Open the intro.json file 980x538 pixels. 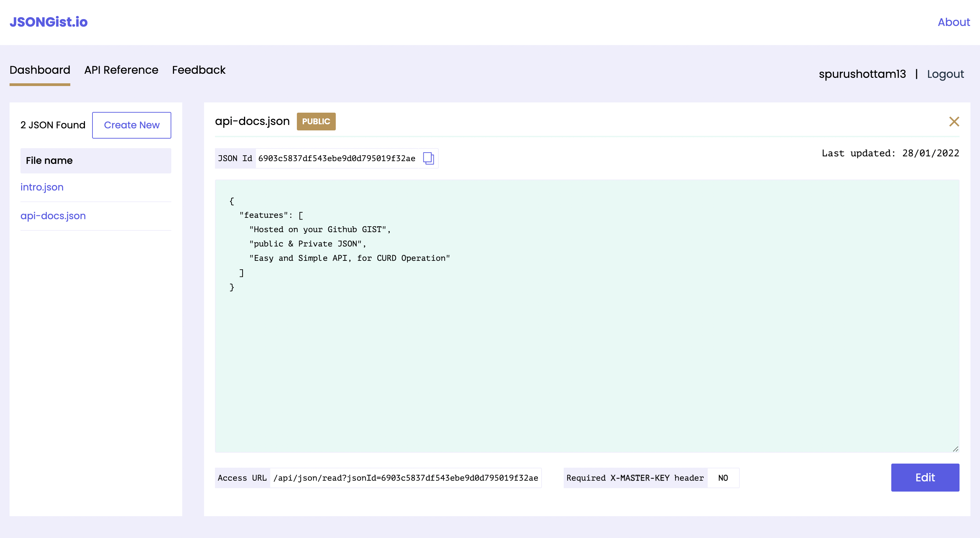(42, 187)
